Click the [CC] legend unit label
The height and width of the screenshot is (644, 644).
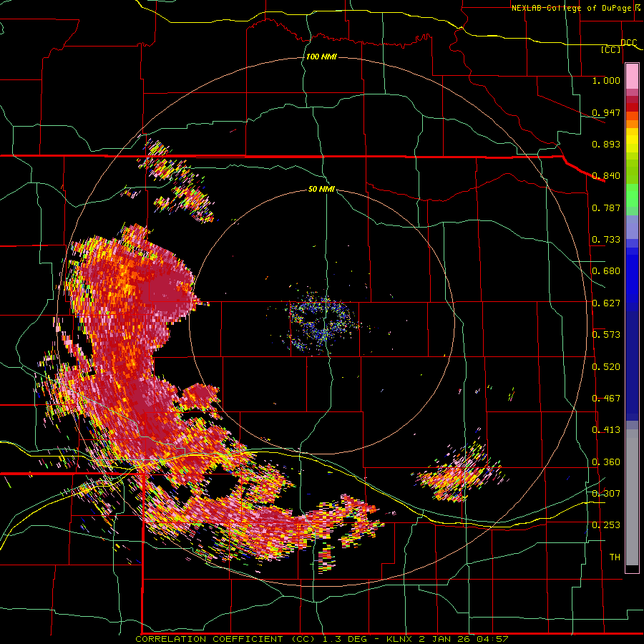[611, 49]
